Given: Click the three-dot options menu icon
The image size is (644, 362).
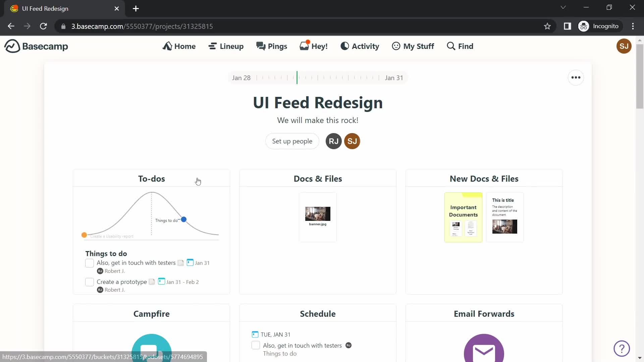Looking at the screenshot, I should coord(576,78).
